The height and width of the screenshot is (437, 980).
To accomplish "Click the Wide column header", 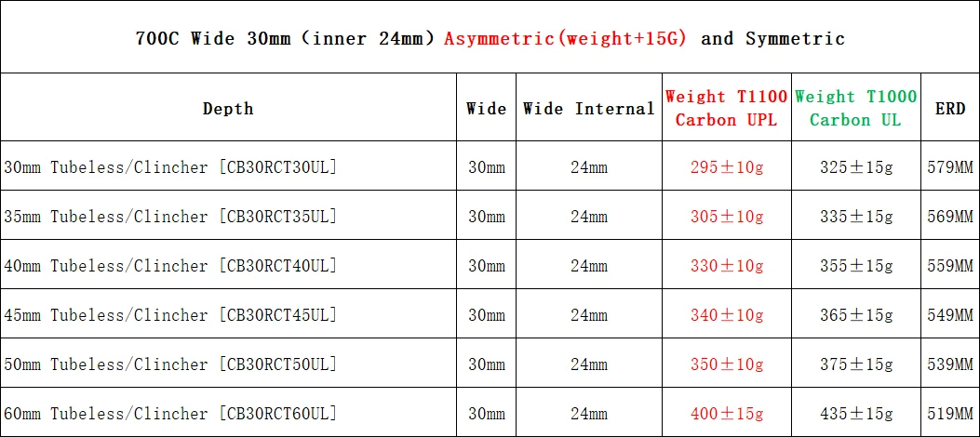I will (486, 108).
